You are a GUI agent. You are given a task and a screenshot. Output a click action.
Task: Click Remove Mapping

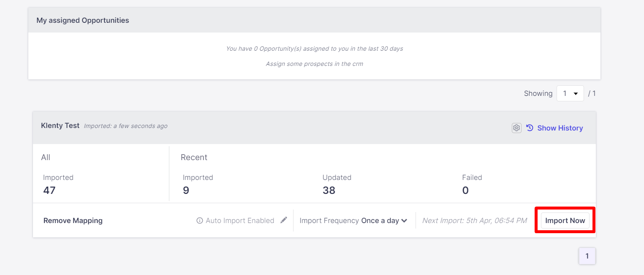coord(73,221)
